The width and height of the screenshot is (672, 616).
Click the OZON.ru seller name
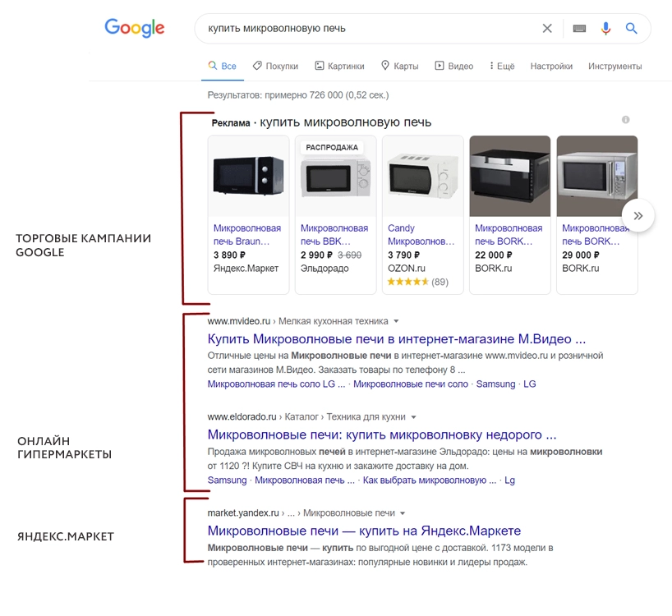(x=407, y=268)
